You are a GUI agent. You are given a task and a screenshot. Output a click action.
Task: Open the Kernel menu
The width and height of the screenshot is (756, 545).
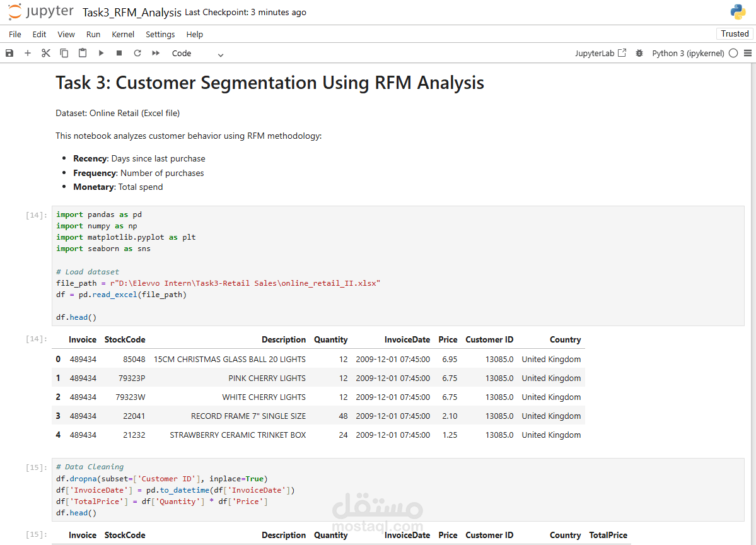click(x=123, y=35)
